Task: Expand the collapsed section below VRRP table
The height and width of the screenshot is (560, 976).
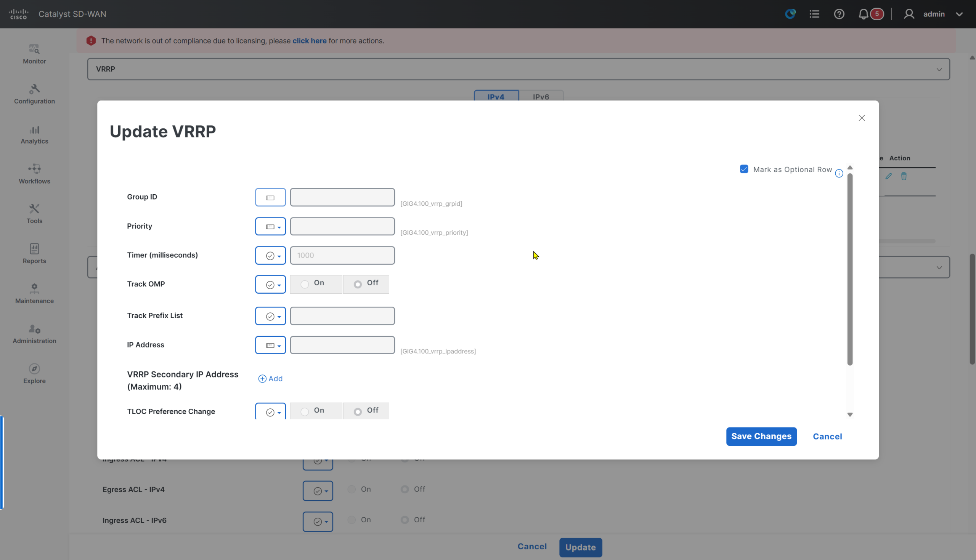Action: coord(939,268)
